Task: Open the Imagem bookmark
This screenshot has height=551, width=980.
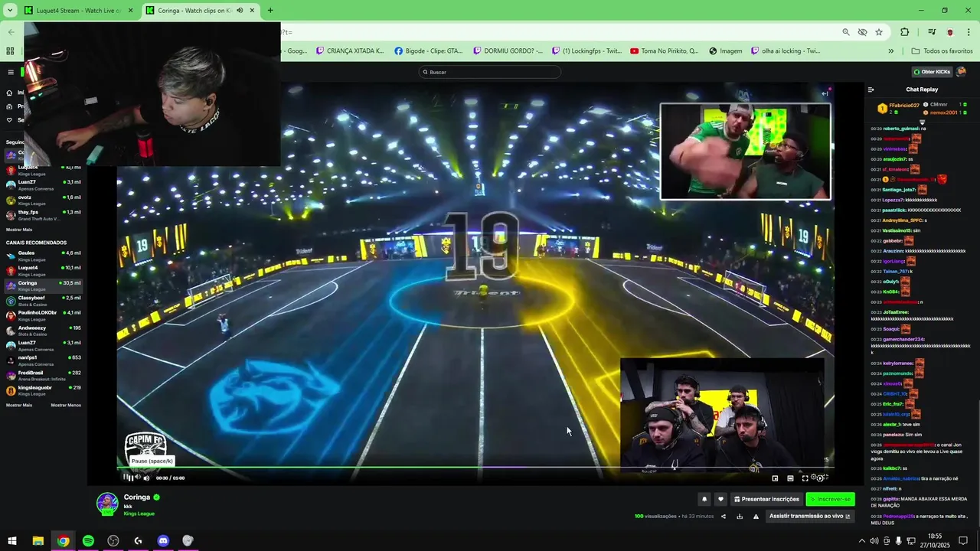Action: (726, 51)
